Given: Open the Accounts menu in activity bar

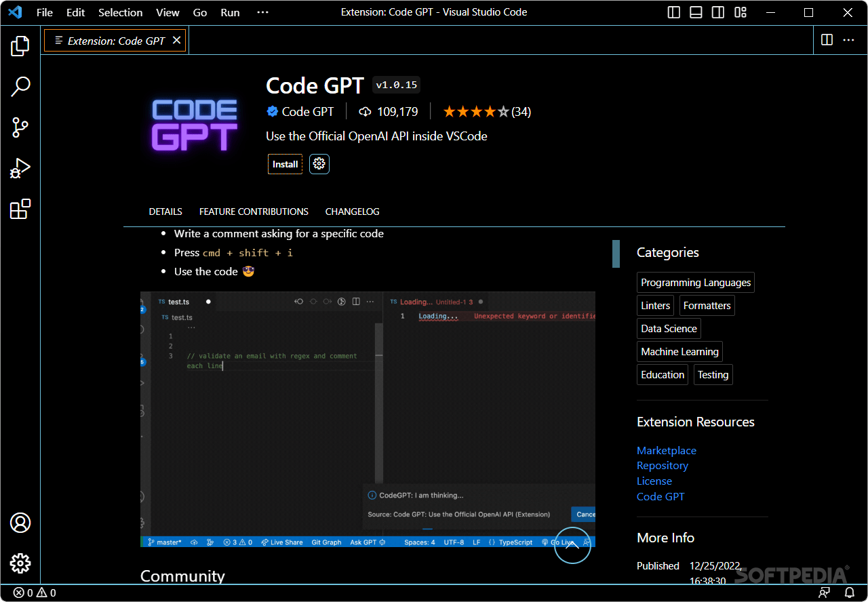Looking at the screenshot, I should pyautogui.click(x=20, y=523).
